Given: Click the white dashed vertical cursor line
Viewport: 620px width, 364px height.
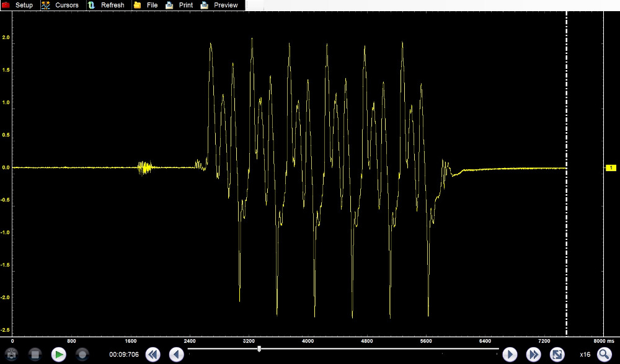Looking at the screenshot, I should [x=567, y=93].
